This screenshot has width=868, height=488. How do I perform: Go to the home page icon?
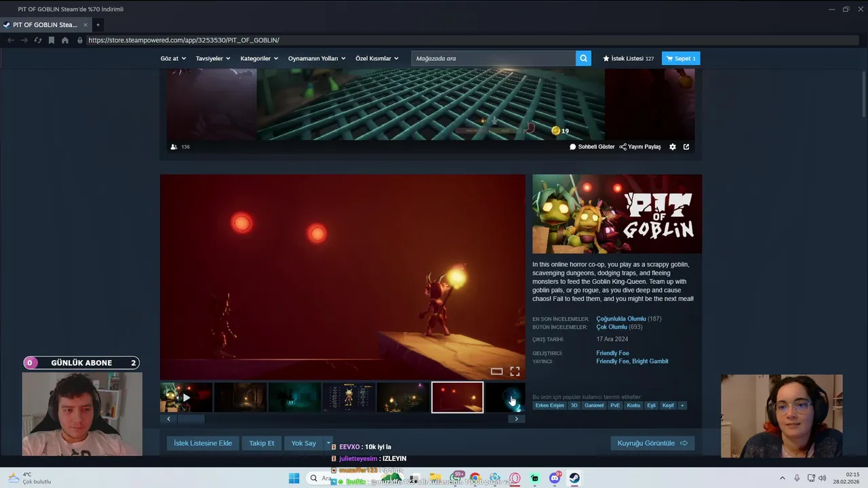pos(65,40)
